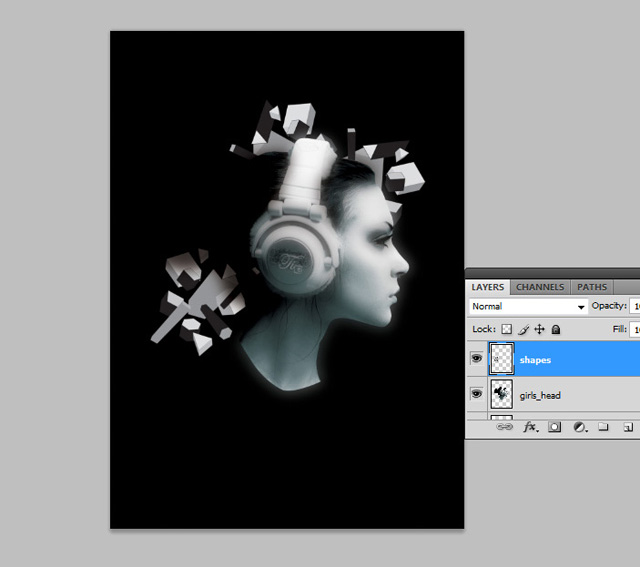Screen dimensions: 640x567
Task: Lock layer position
Action: pyautogui.click(x=539, y=329)
